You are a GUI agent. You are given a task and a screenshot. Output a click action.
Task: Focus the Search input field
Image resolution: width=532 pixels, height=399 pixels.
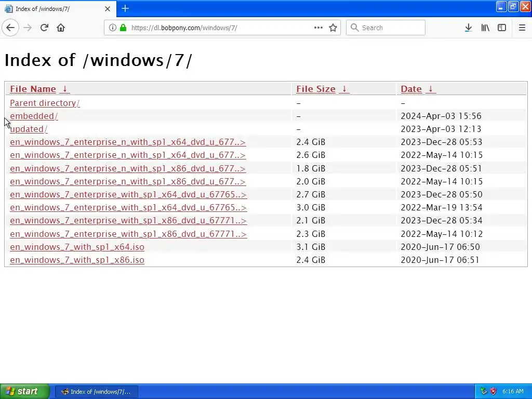385,28
